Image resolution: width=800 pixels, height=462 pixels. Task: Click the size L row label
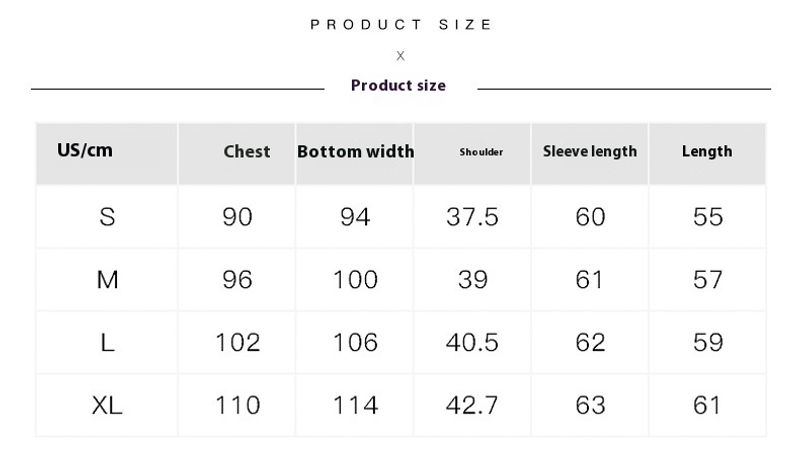point(107,343)
